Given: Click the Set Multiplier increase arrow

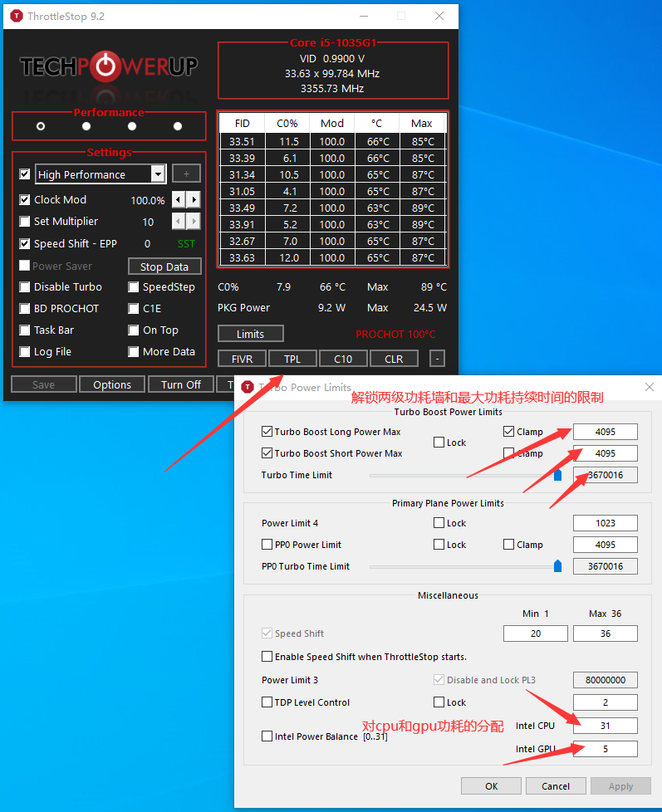Looking at the screenshot, I should pyautogui.click(x=194, y=222).
